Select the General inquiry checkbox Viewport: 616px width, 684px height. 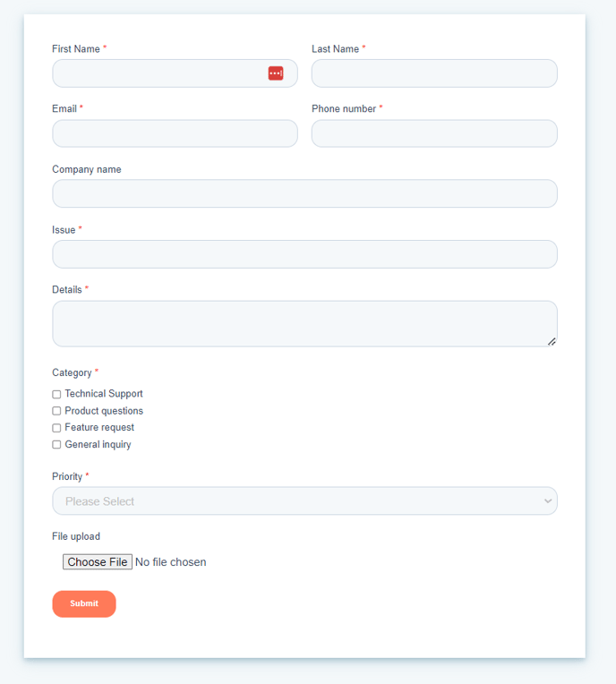(x=56, y=445)
